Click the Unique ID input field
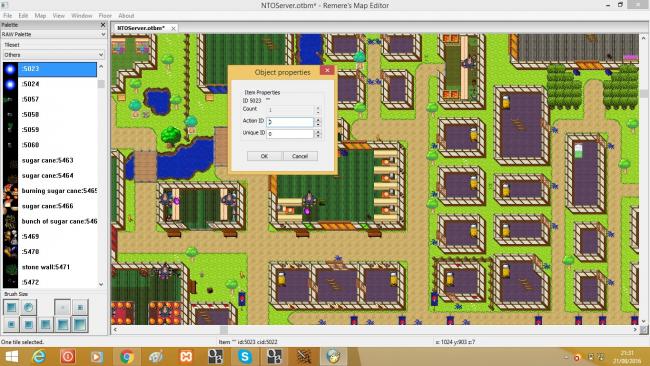 click(290, 134)
